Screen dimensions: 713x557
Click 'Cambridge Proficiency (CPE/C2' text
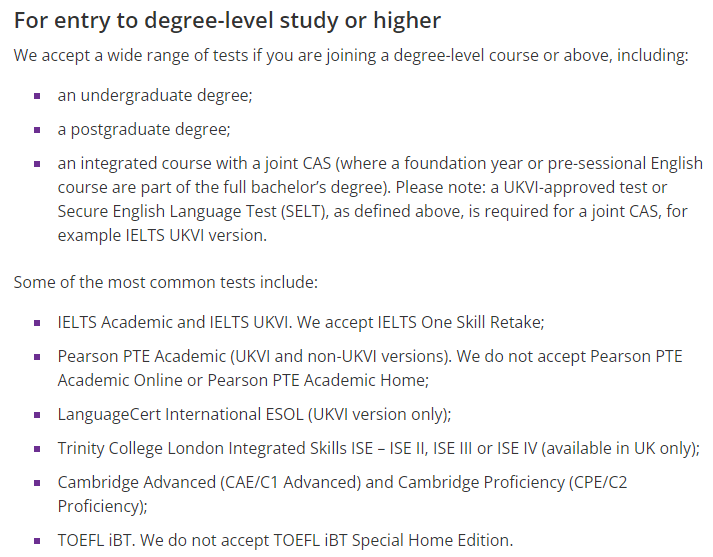coord(512,482)
